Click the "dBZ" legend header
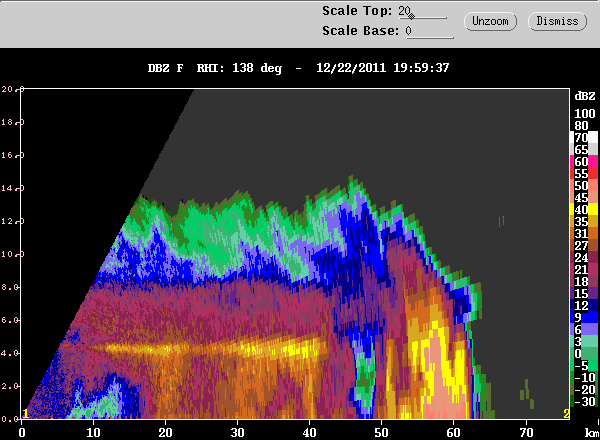This screenshot has width=600, height=440. 585,96
